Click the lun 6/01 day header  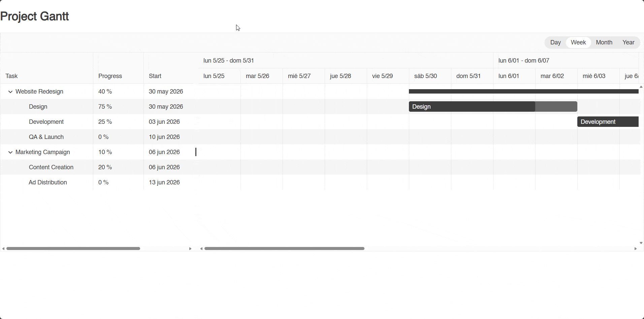[x=514, y=76]
